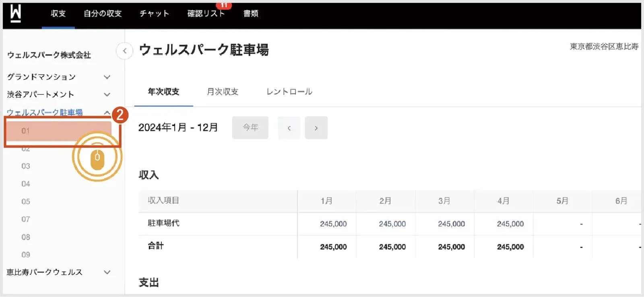Select unit 04 in the sidebar
This screenshot has height=297, width=644.
[x=26, y=184]
